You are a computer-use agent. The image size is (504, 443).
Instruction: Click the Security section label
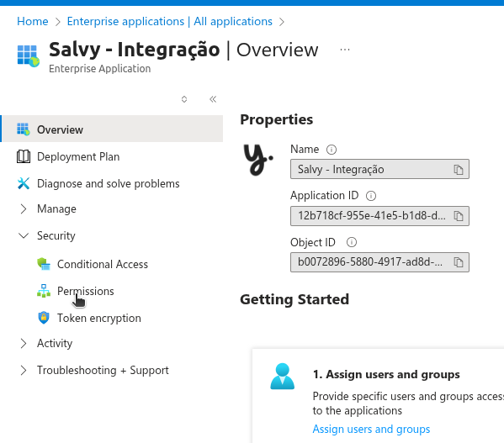56,235
